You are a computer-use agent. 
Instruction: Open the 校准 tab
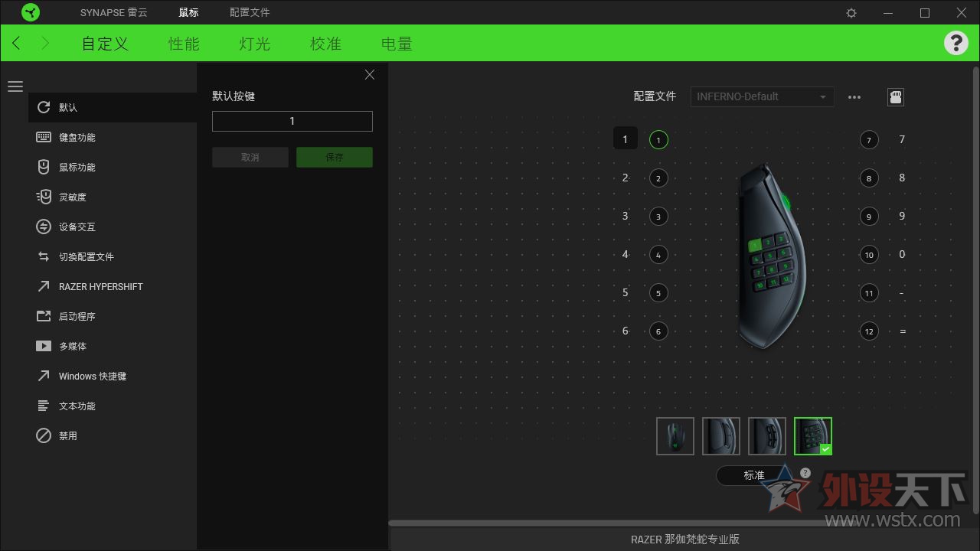tap(325, 44)
